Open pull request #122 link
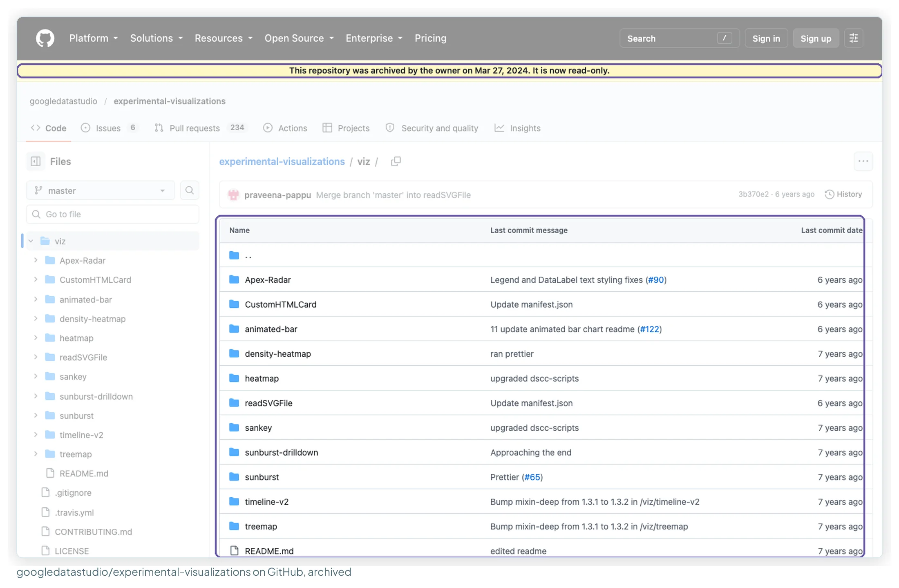This screenshot has height=588, width=899. tap(650, 329)
